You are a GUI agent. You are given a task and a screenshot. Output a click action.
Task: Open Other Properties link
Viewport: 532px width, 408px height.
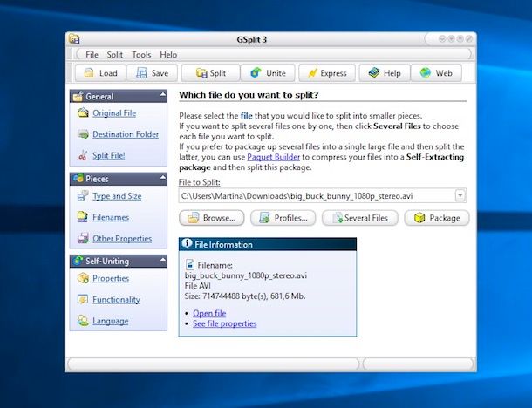tap(122, 238)
